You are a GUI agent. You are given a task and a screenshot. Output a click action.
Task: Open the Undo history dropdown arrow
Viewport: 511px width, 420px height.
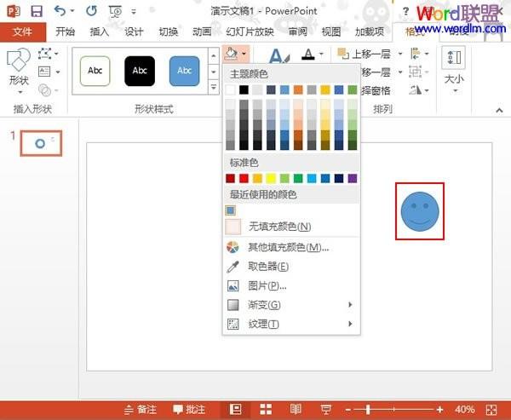coord(72,11)
